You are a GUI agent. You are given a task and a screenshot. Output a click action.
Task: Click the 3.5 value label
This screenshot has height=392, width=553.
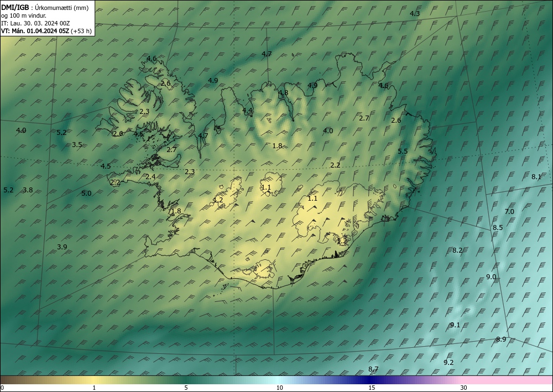tap(77, 144)
